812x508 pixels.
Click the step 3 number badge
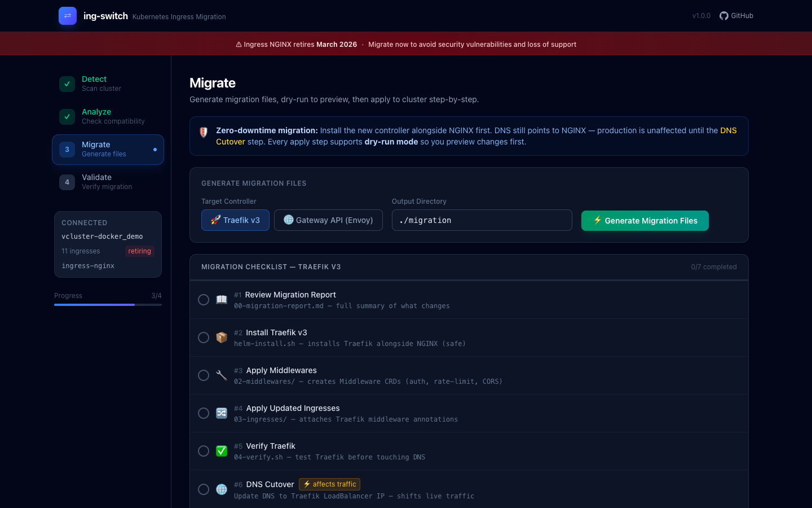67,150
